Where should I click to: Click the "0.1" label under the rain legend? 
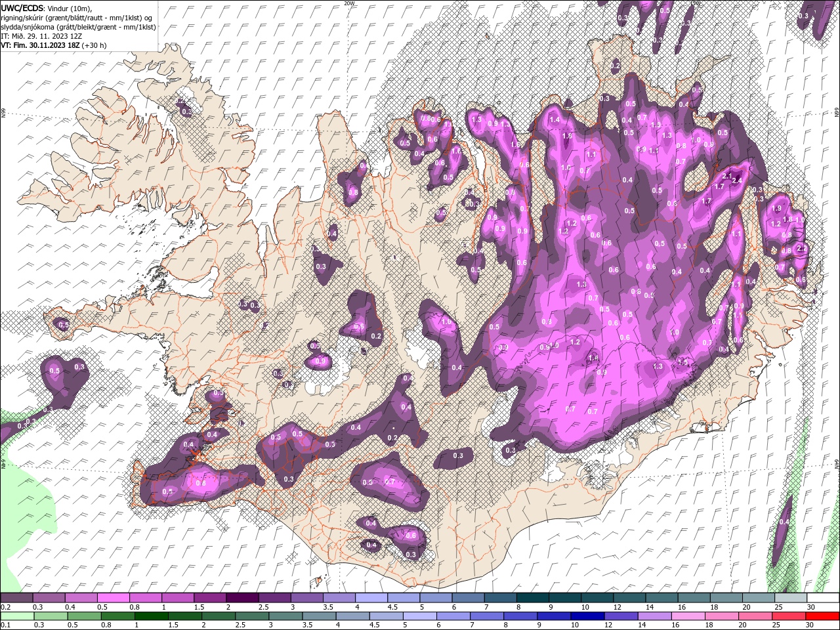(x=5, y=625)
